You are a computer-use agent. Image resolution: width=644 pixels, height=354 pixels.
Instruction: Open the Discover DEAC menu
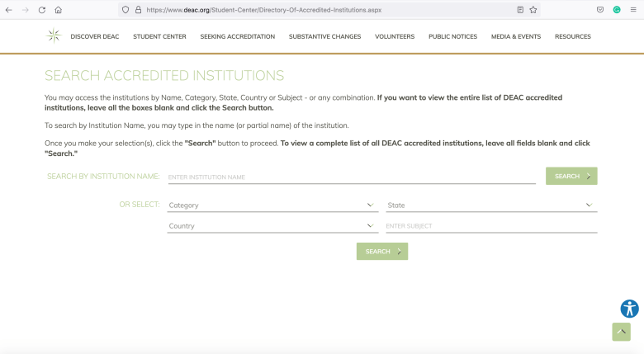(95, 36)
